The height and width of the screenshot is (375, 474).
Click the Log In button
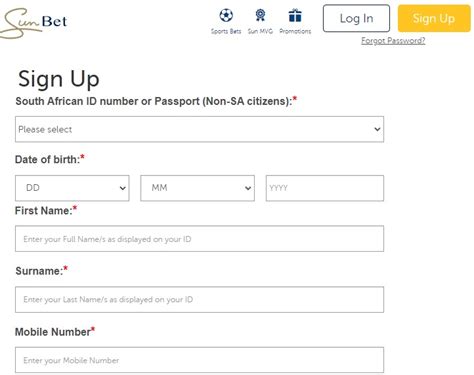pyautogui.click(x=356, y=18)
